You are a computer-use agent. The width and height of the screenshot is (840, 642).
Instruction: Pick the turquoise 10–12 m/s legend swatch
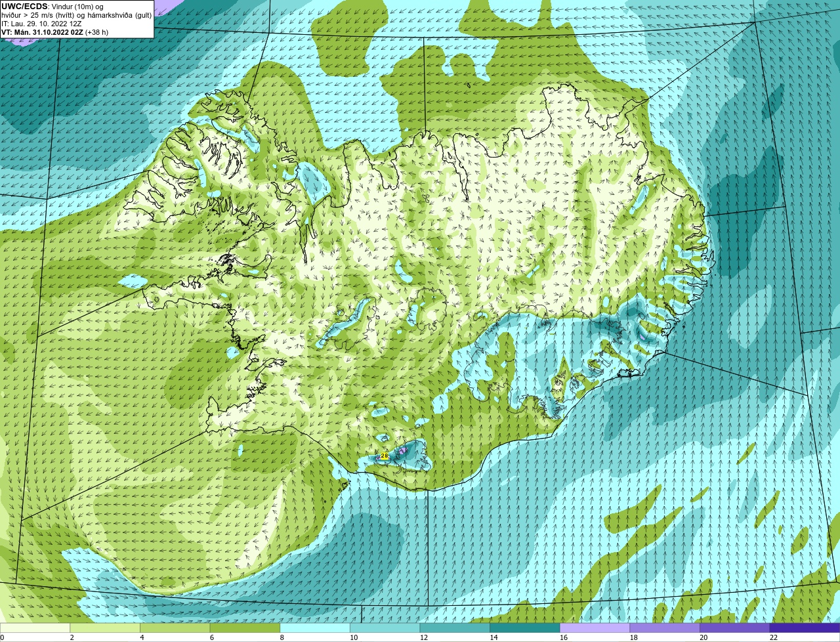click(385, 628)
